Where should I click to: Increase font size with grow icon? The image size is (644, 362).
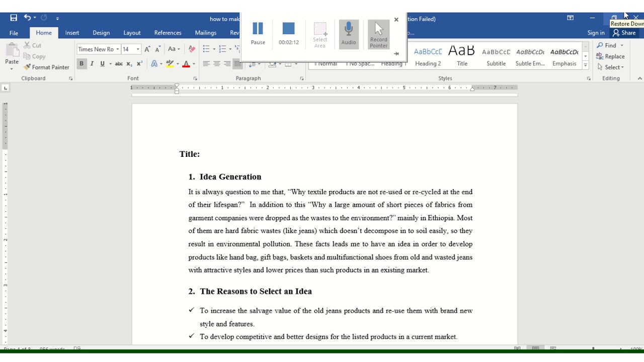147,49
